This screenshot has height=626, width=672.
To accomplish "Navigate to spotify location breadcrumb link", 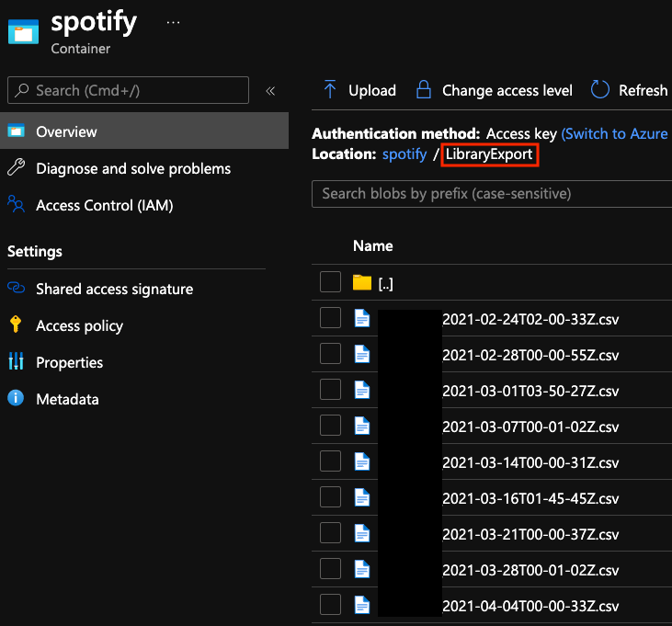I will pyautogui.click(x=404, y=154).
